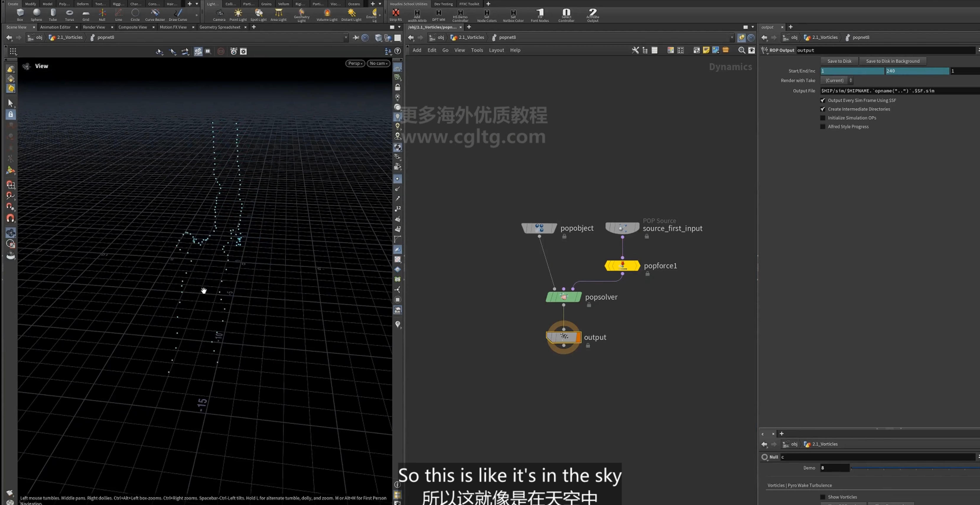980x505 pixels.
Task: Expand network editor path dropdown arrow
Action: coord(732,38)
